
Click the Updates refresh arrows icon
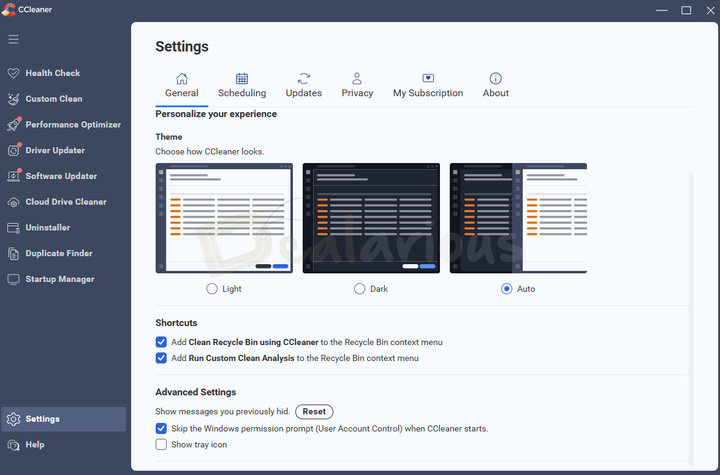pyautogui.click(x=304, y=79)
